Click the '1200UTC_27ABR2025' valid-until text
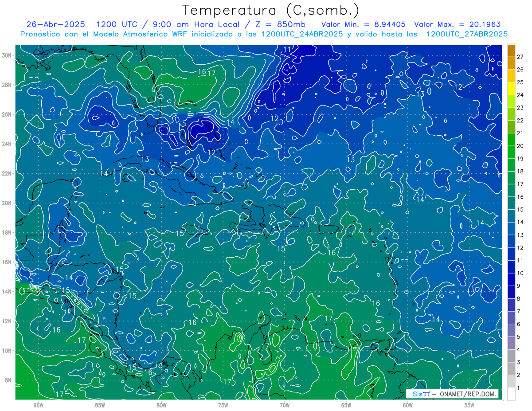 click(467, 34)
